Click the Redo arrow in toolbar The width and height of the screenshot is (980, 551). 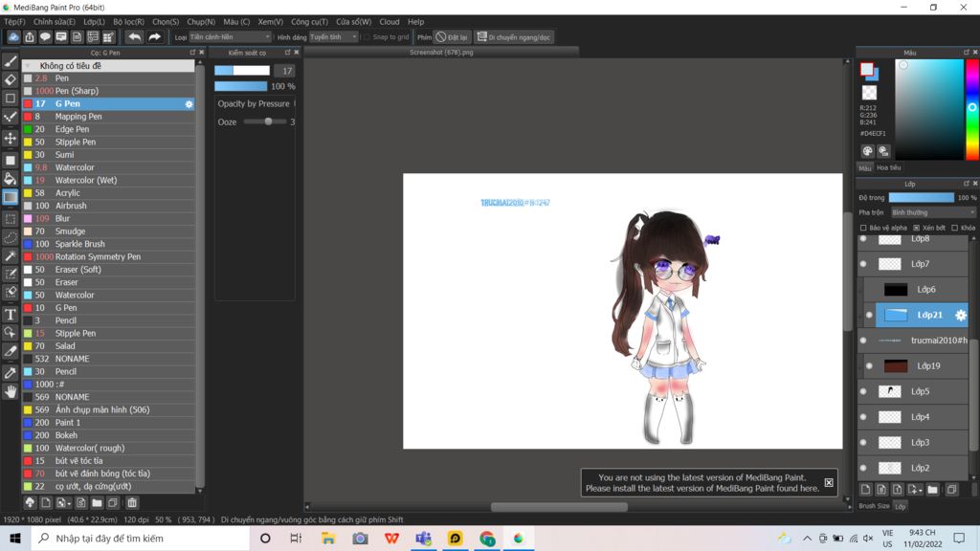[x=154, y=37]
